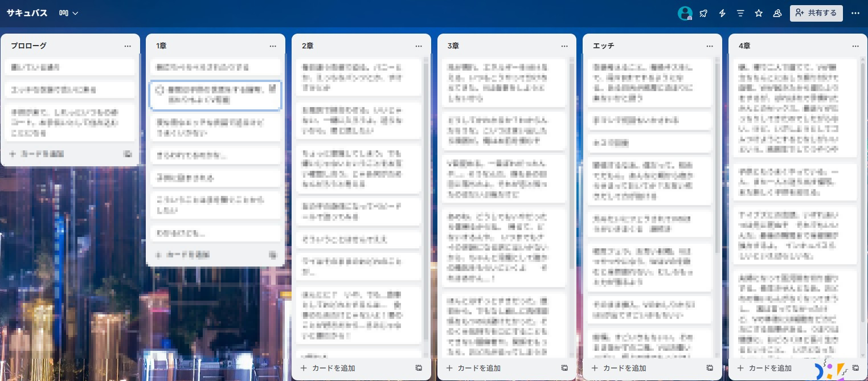The width and height of the screenshot is (868, 381).
Task: Click the template icon in エッチ list footer
Action: [x=710, y=368]
